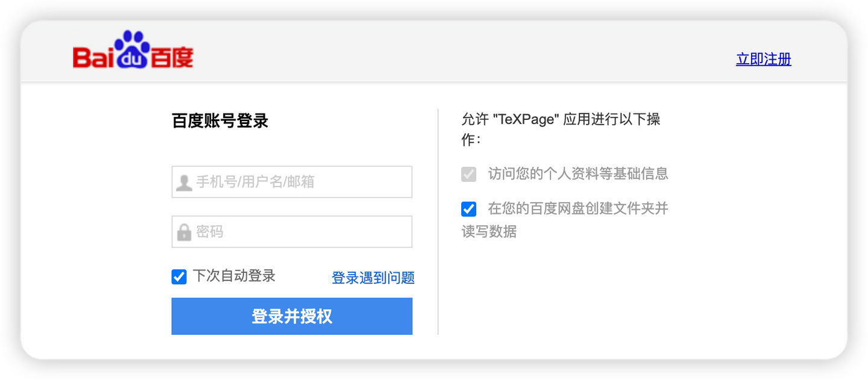Click the 下次自动登录 text label
This screenshot has width=868, height=380.
point(234,276)
